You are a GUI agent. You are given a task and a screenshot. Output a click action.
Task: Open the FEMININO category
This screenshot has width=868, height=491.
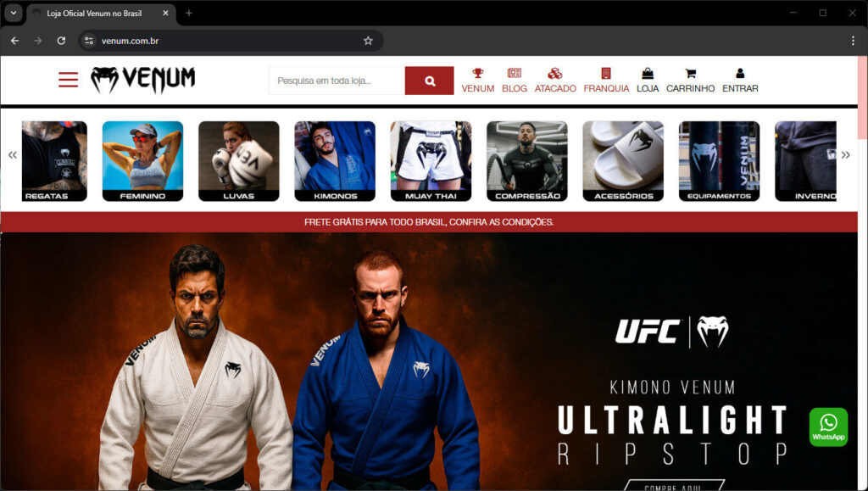142,161
